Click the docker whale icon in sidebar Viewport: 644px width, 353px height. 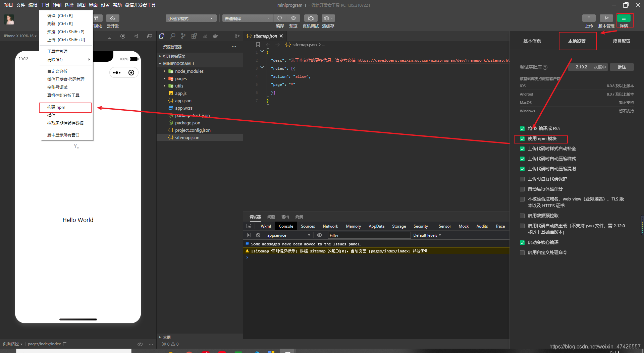click(x=215, y=36)
